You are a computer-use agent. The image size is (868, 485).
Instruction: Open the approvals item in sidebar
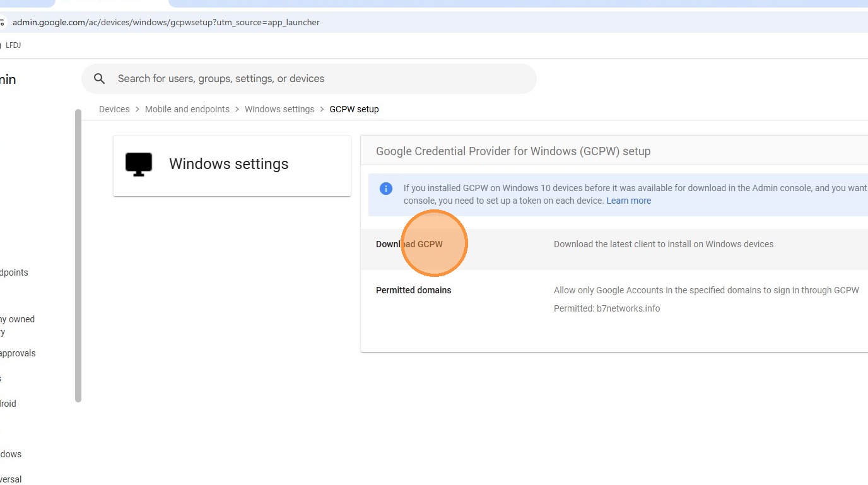click(x=18, y=353)
